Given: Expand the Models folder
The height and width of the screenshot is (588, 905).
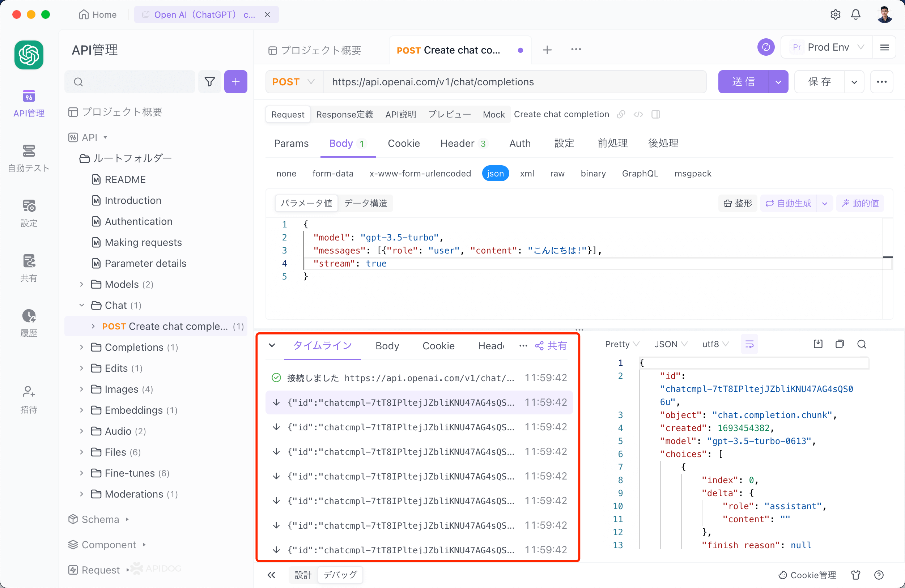Looking at the screenshot, I should click(x=81, y=284).
